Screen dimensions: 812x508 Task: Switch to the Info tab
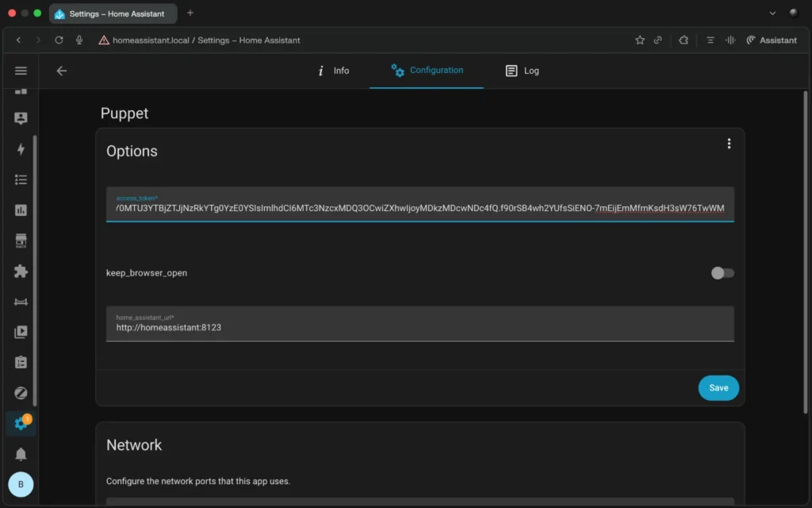(334, 71)
